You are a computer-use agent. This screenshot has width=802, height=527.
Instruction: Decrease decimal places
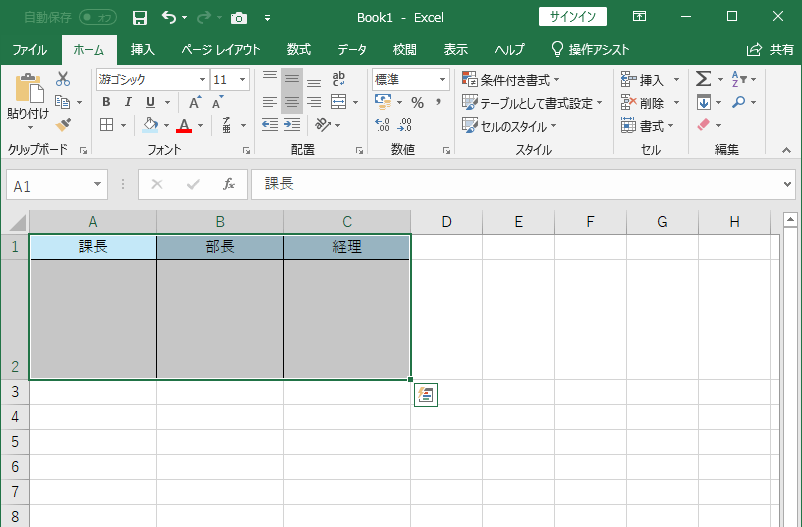coord(404,125)
